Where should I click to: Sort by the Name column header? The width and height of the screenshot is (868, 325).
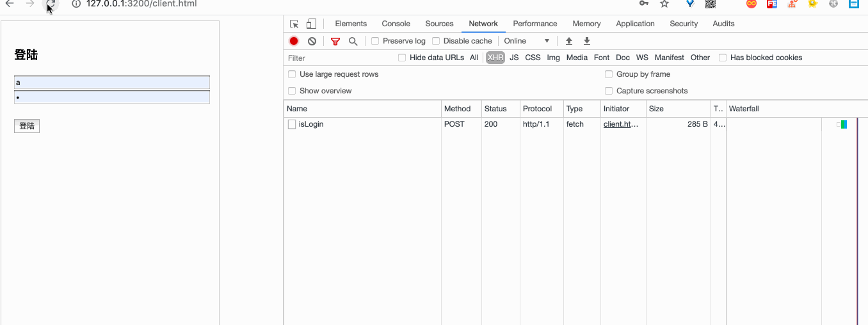(x=362, y=109)
